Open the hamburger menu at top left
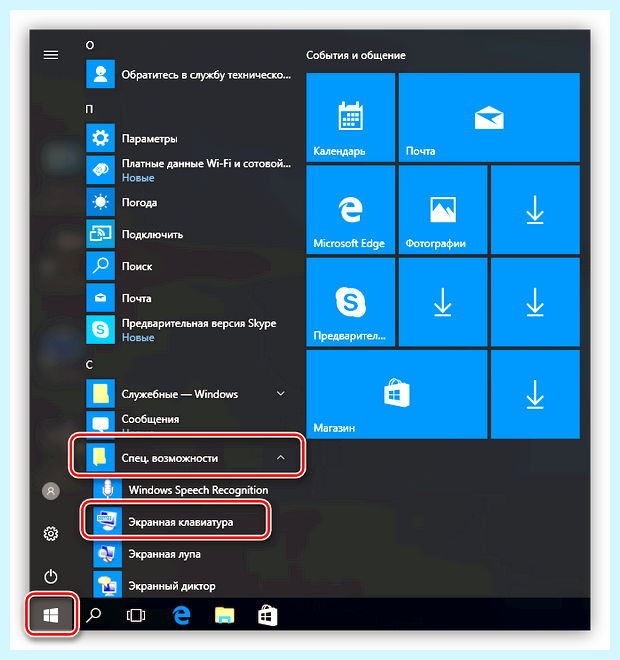 coord(51,55)
